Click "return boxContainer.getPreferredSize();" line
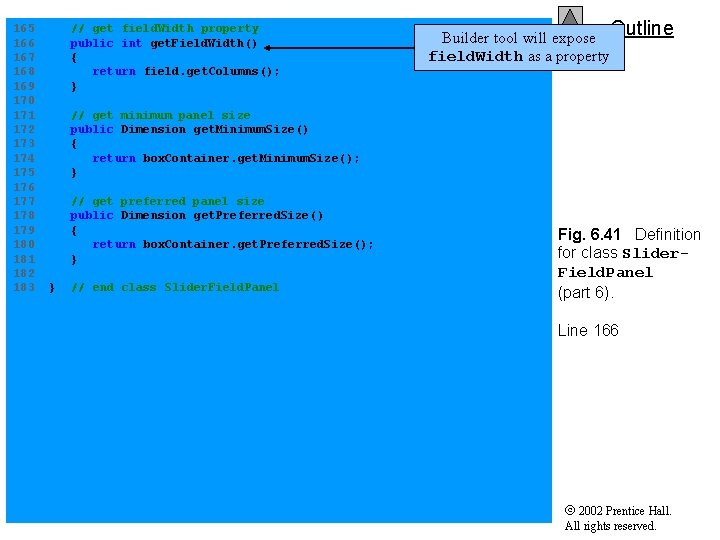Image resolution: width=720 pixels, height=540 pixels. pos(233,244)
